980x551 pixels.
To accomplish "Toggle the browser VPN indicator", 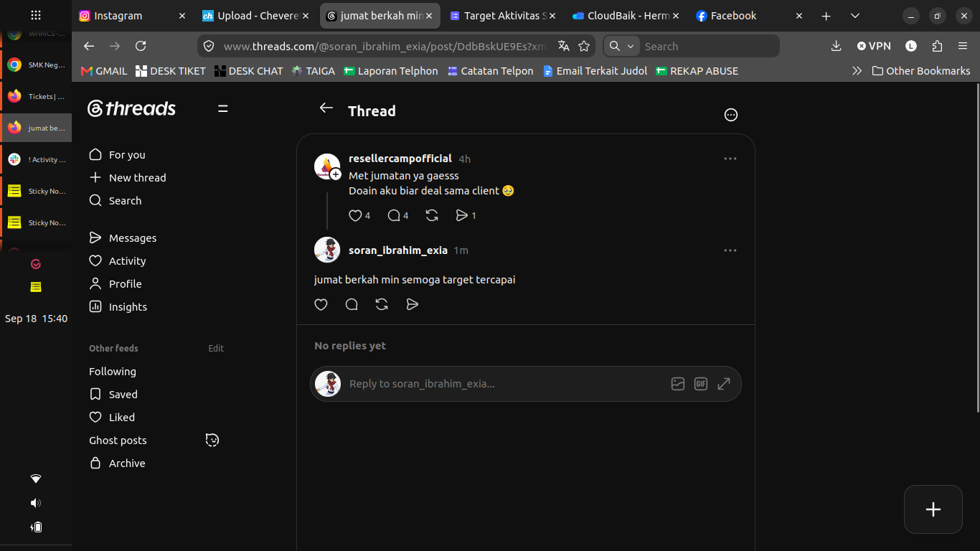I will pyautogui.click(x=874, y=46).
